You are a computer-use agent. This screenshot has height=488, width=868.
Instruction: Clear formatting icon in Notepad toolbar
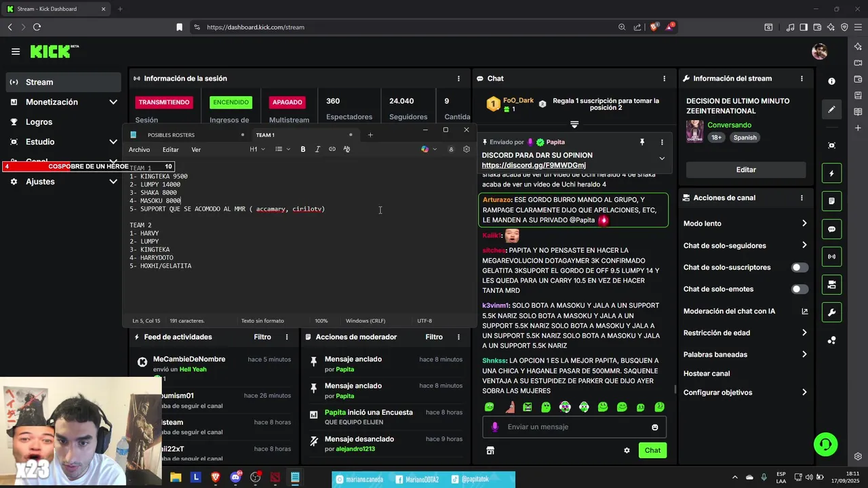347,149
